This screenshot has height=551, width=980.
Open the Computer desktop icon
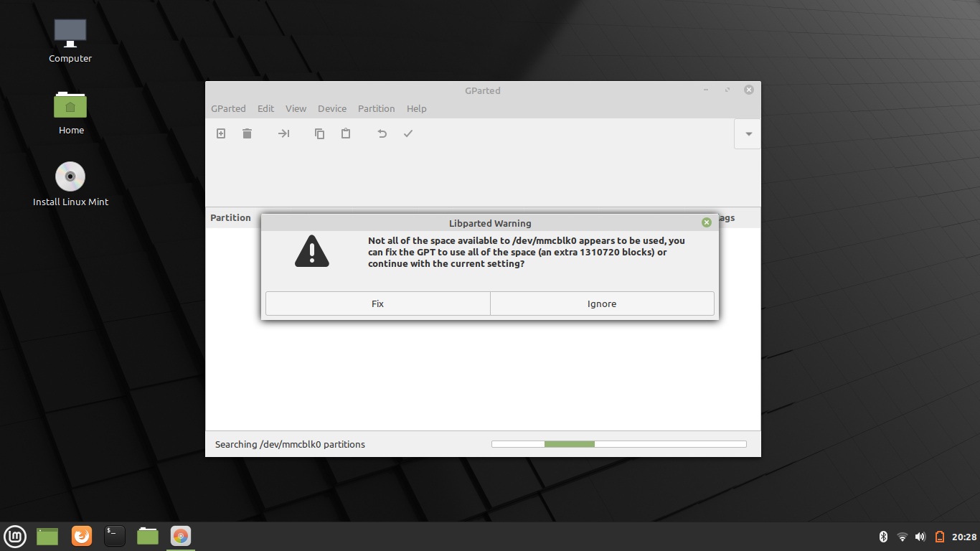coord(70,41)
